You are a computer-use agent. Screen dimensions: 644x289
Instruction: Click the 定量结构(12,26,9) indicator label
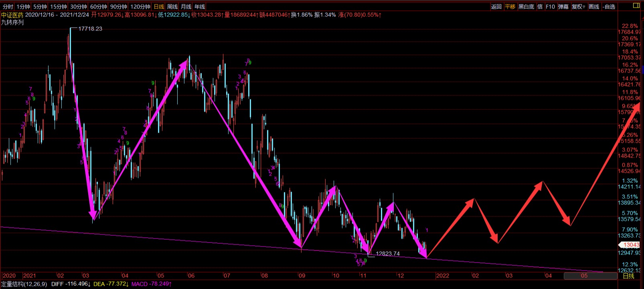tap(24, 284)
